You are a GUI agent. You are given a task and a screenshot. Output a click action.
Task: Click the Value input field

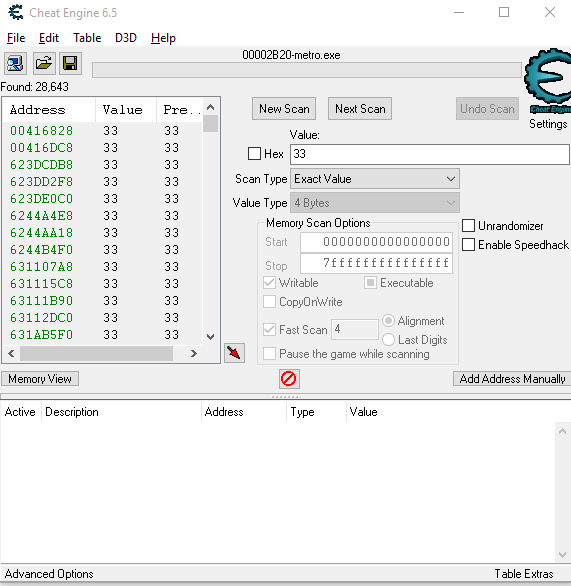pyautogui.click(x=430, y=154)
